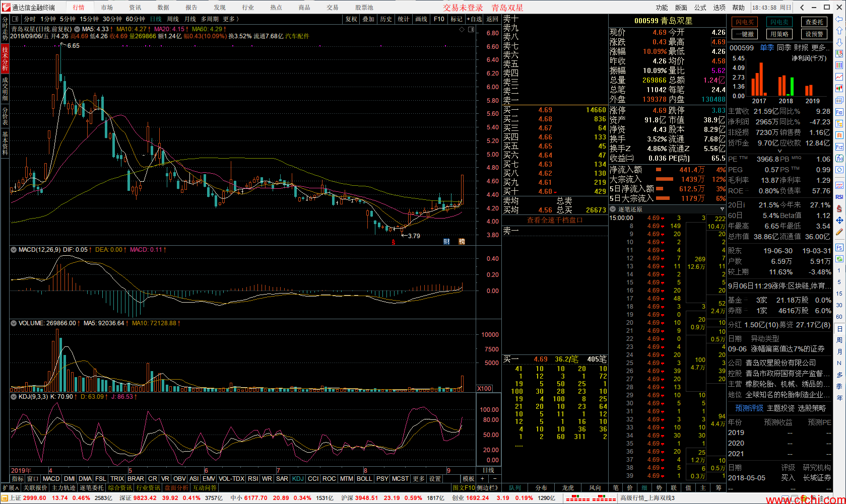Click the filter funnel icon in tick panel
Screen dimensions: 846x504
coord(722,209)
